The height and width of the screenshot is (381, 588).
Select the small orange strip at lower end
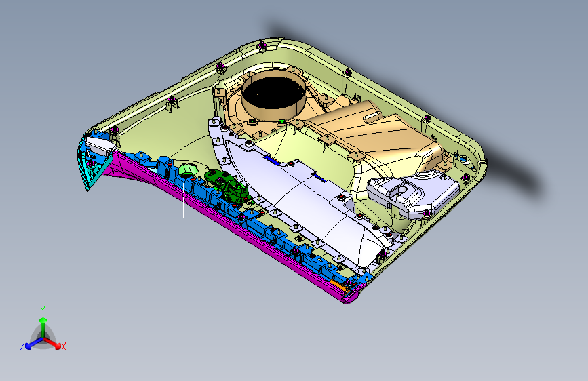pyautogui.click(x=338, y=286)
